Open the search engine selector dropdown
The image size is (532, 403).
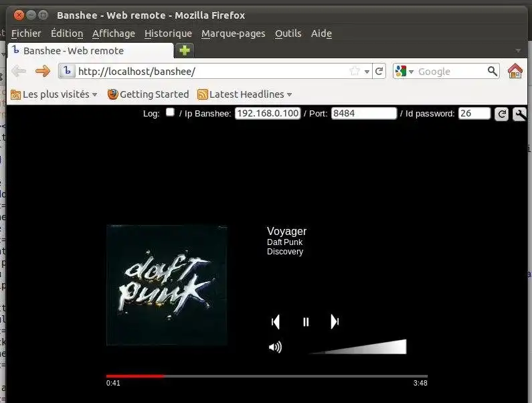(404, 71)
